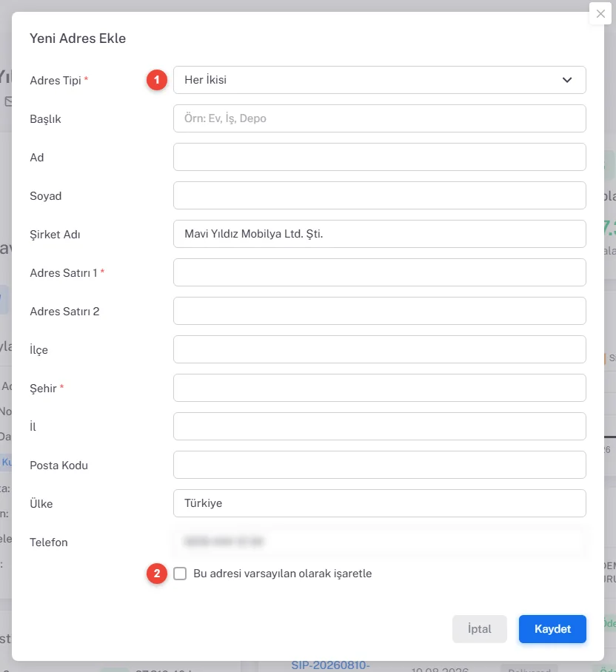Click the Ülke field showing Türkiye
Viewport: 616px width, 672px height.
tap(379, 503)
